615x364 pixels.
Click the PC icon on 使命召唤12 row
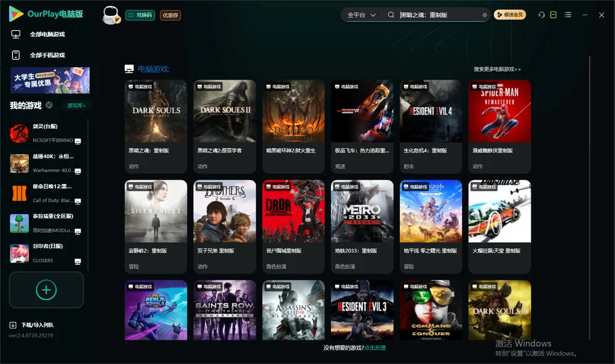78,201
